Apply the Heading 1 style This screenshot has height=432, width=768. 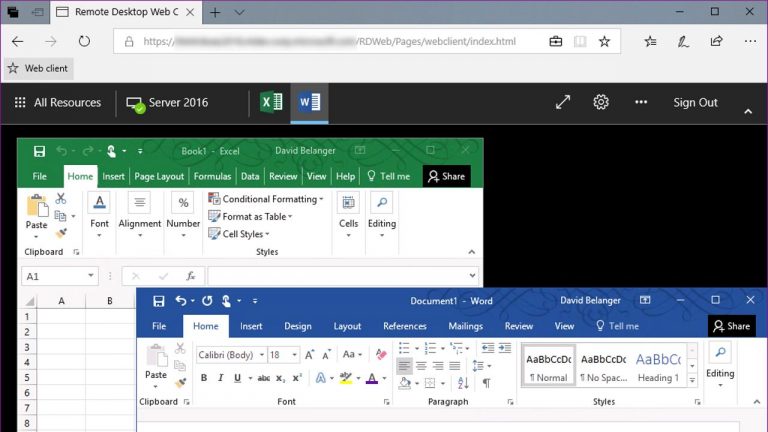click(658, 367)
